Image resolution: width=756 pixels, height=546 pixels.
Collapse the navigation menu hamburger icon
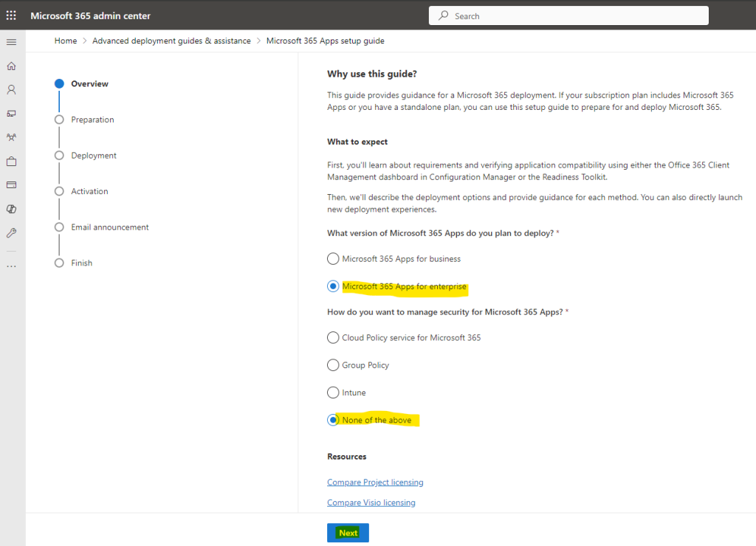tap(12, 42)
